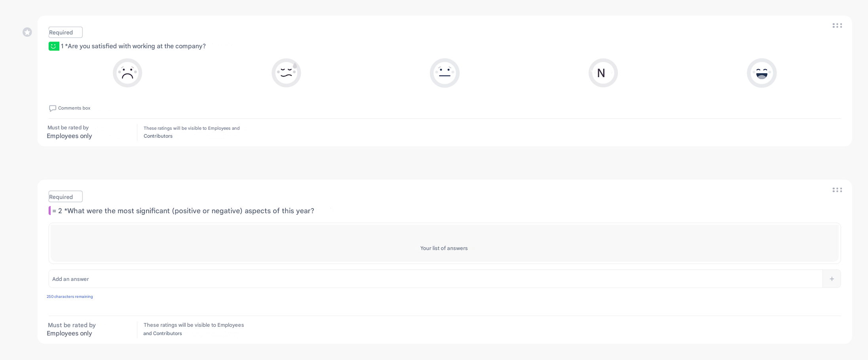Click the "Add an answer" text field
868x360 pixels.
(x=435, y=279)
